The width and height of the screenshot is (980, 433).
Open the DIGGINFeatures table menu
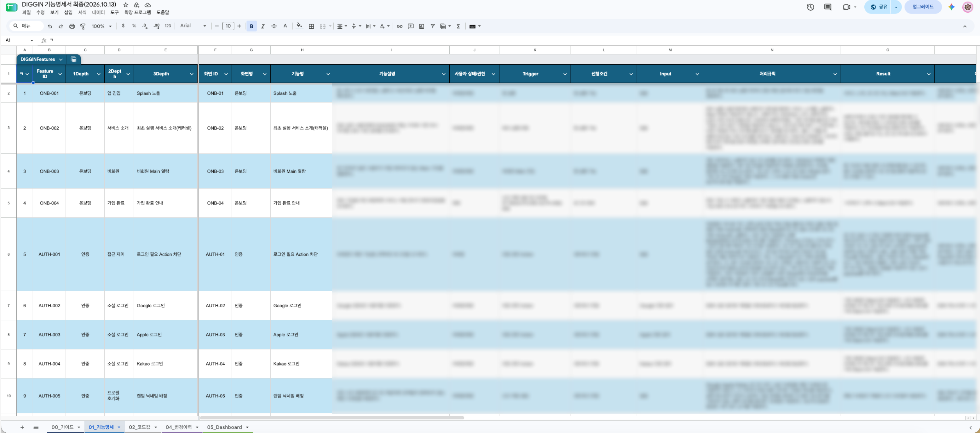tap(61, 59)
